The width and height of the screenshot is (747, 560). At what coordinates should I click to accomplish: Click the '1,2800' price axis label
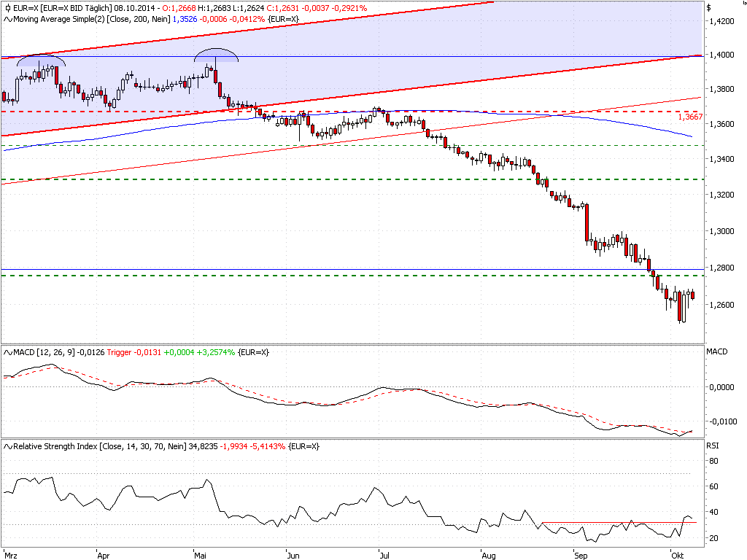click(x=721, y=268)
